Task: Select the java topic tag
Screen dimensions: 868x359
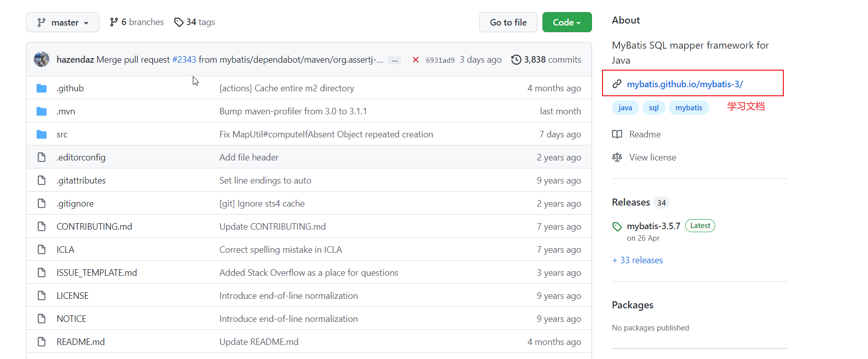Action: point(625,108)
